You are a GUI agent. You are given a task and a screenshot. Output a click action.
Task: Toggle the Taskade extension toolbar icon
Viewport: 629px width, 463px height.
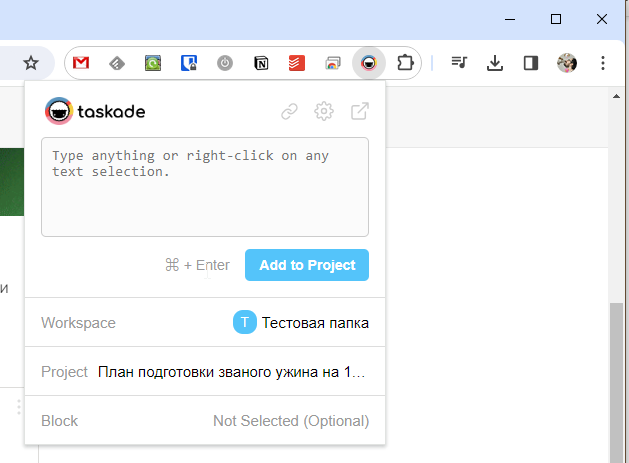(x=369, y=63)
